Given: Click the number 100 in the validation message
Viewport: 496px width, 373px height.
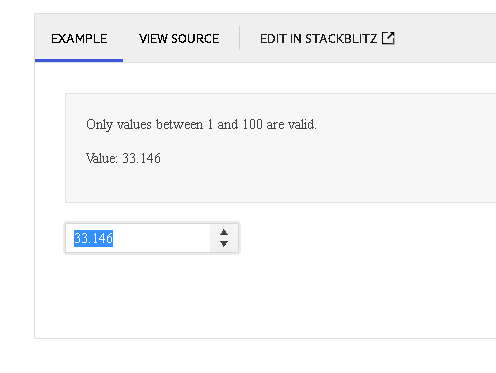Looking at the screenshot, I should pos(253,124).
